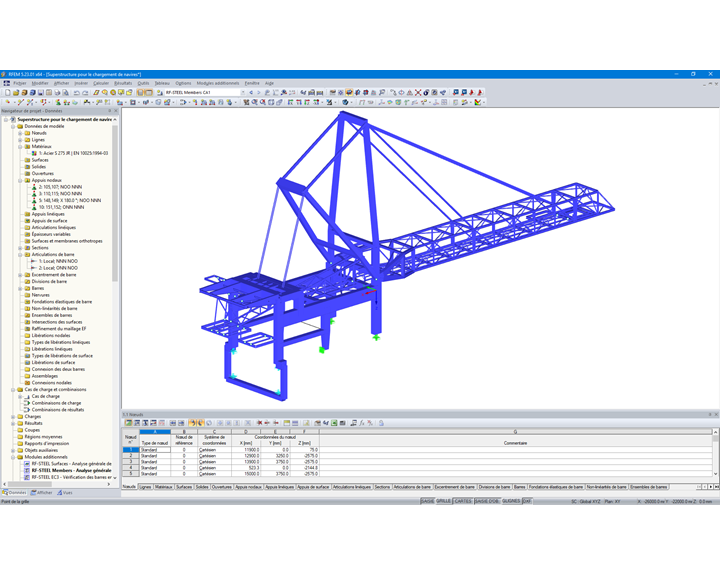
Task: Toggle the table display button beside it
Action: (x=148, y=92)
